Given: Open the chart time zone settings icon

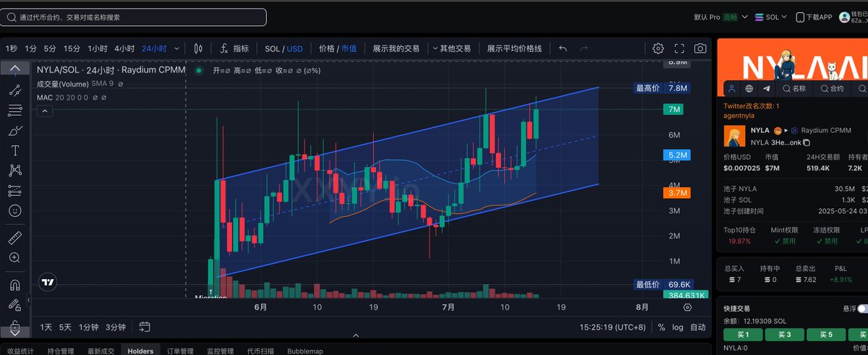Looking at the screenshot, I should 687,307.
